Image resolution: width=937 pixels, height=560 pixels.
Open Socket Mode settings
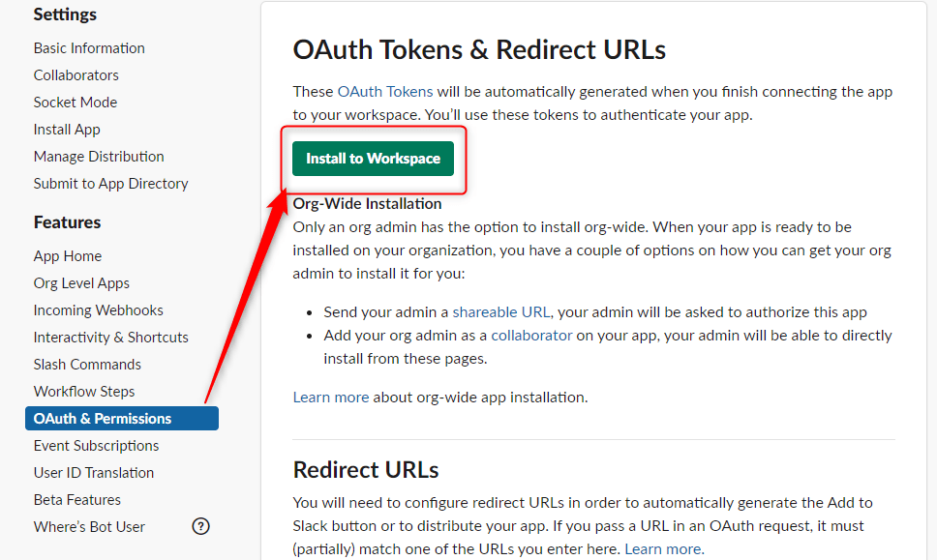pyautogui.click(x=76, y=103)
